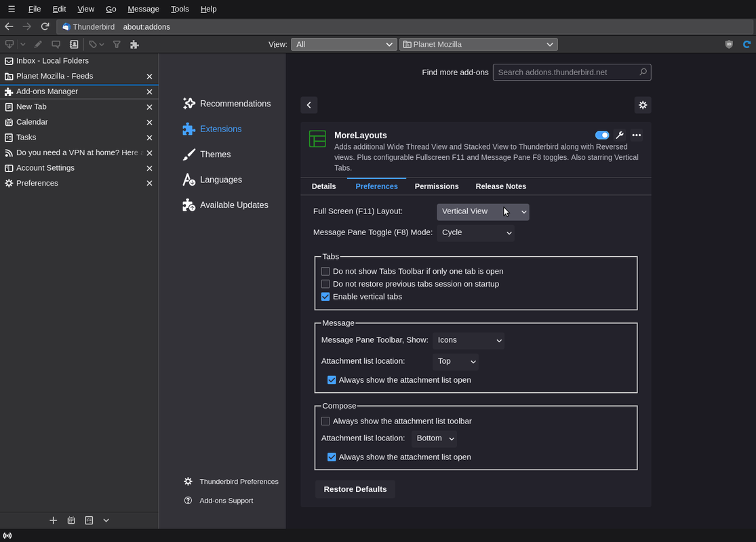Switch to Account Settings tab

73,167
